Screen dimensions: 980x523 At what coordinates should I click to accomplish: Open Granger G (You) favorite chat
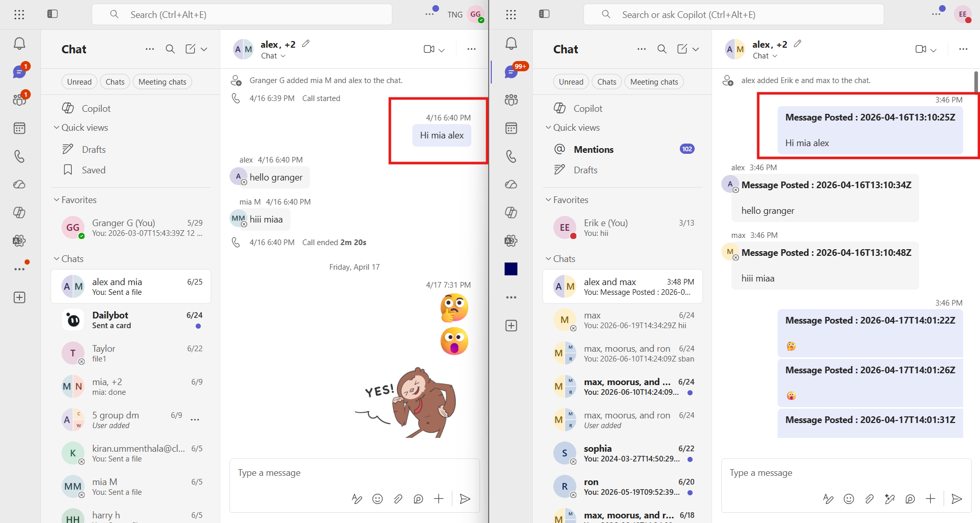point(131,228)
